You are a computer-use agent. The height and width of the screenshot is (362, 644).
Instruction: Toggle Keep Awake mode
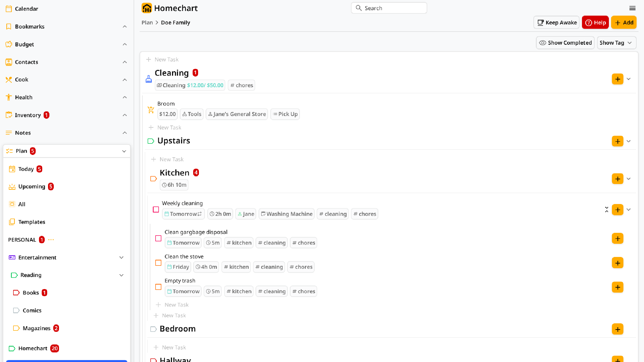pyautogui.click(x=556, y=22)
